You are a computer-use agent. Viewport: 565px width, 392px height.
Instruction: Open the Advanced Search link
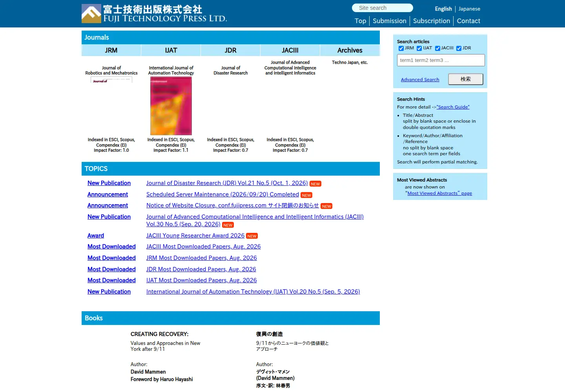420,80
